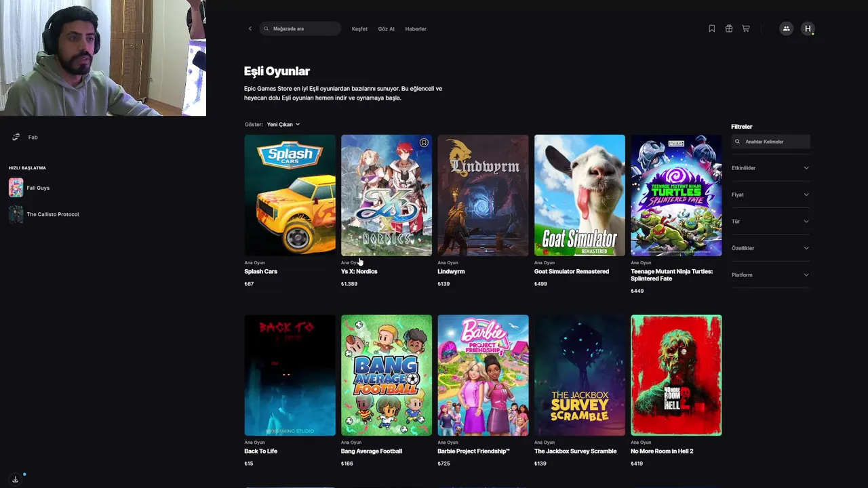Image resolution: width=868 pixels, height=488 pixels.
Task: Open the Haberler tab
Action: pos(416,28)
